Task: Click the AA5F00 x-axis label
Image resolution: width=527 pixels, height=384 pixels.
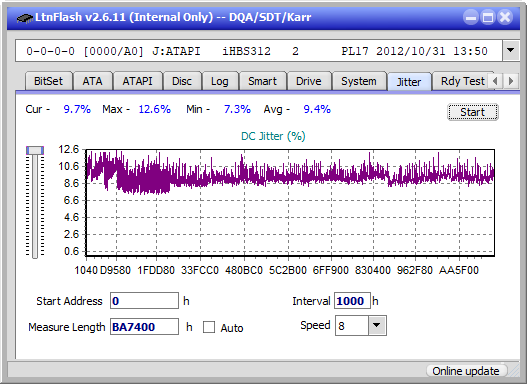Action: (x=458, y=270)
